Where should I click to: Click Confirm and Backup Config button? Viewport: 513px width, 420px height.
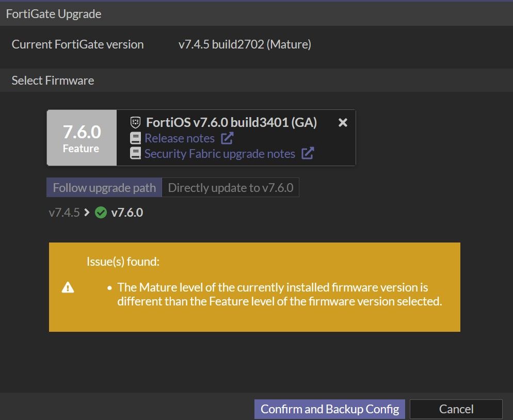pos(329,409)
